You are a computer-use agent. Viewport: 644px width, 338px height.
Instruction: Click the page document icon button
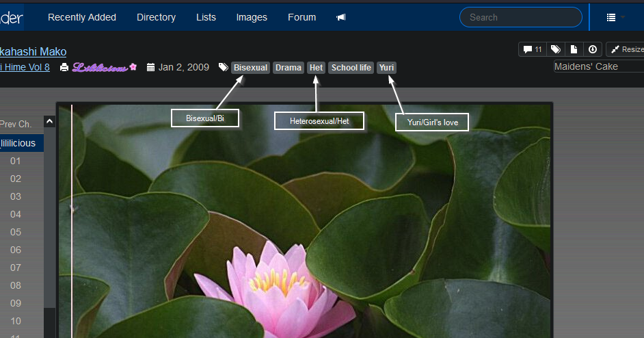point(574,49)
